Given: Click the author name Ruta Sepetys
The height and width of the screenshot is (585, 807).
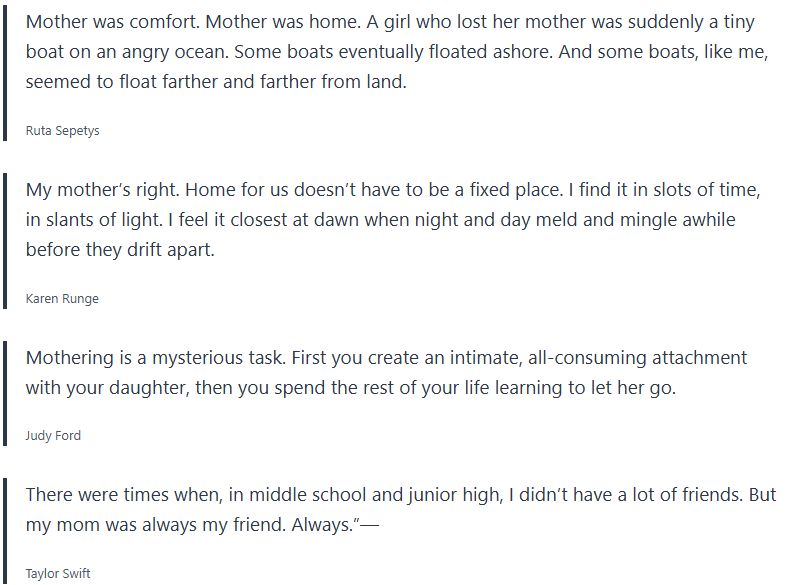Looking at the screenshot, I should 62,131.
